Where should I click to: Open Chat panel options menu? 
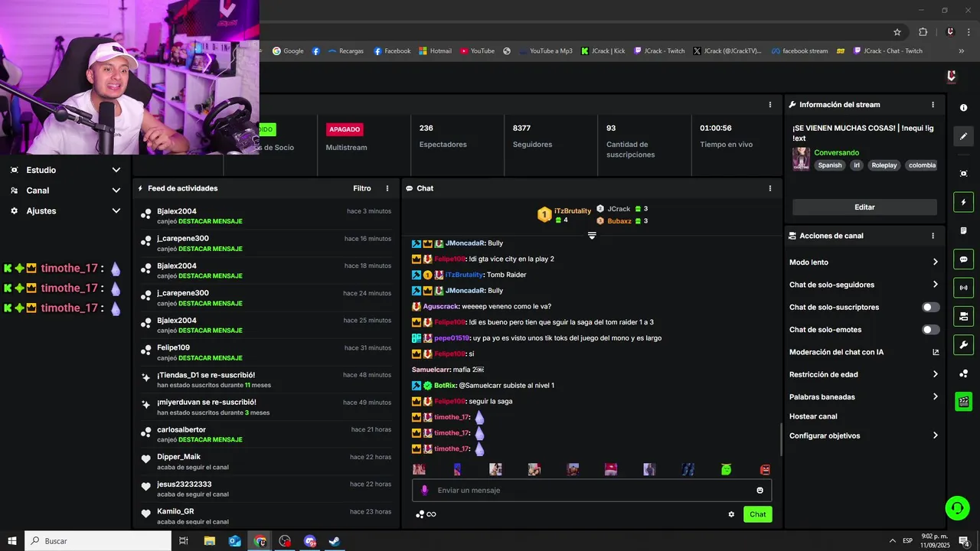click(770, 188)
